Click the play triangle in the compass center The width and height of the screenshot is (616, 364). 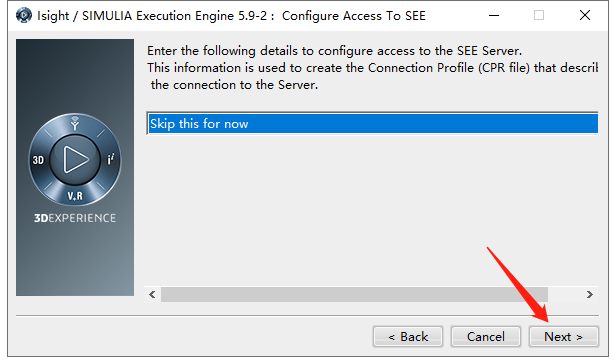(75, 159)
